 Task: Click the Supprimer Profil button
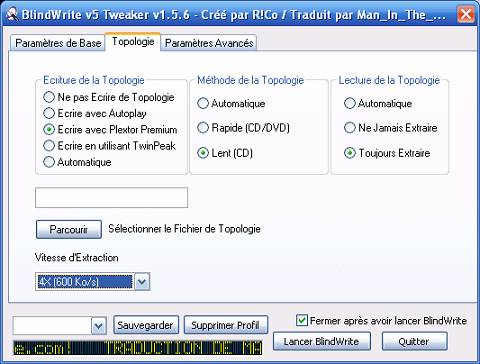click(x=226, y=325)
